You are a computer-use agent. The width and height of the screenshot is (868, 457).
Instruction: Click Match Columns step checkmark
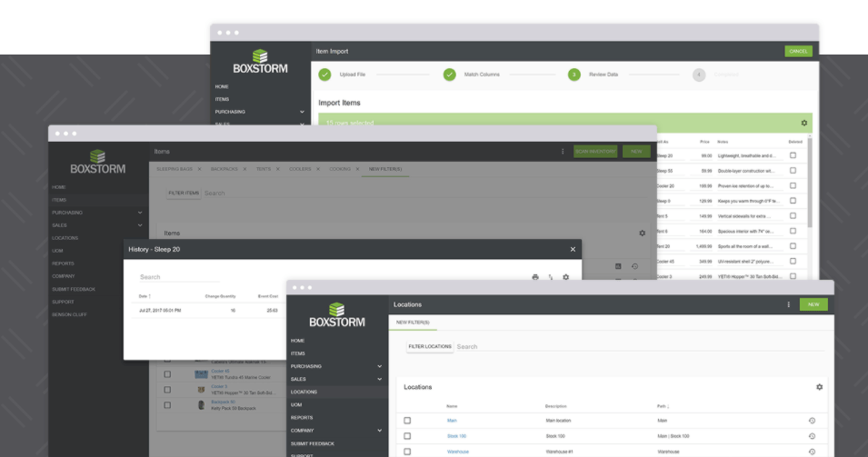coord(450,75)
